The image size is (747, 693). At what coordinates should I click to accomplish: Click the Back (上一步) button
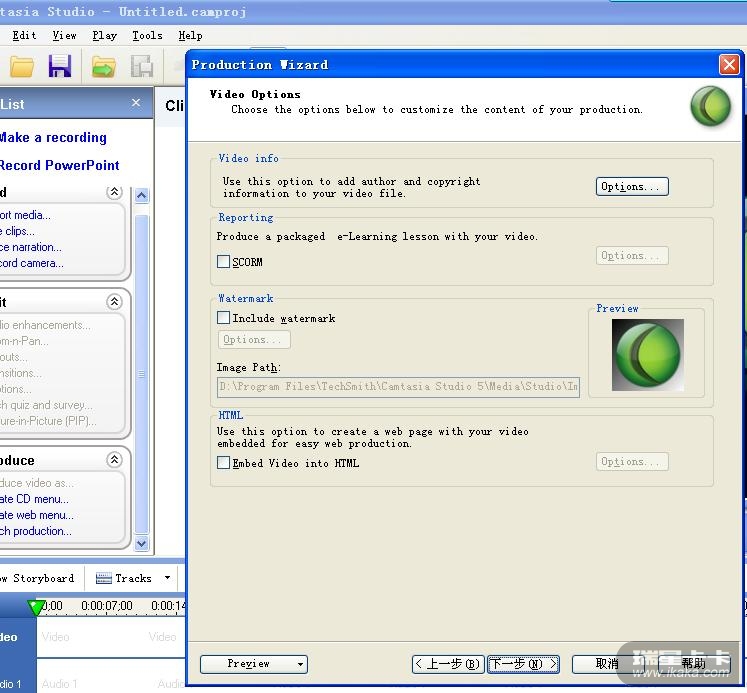pos(448,664)
